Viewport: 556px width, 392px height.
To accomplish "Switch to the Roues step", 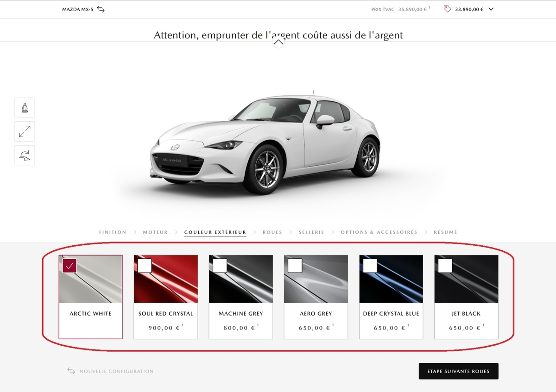I will [272, 232].
